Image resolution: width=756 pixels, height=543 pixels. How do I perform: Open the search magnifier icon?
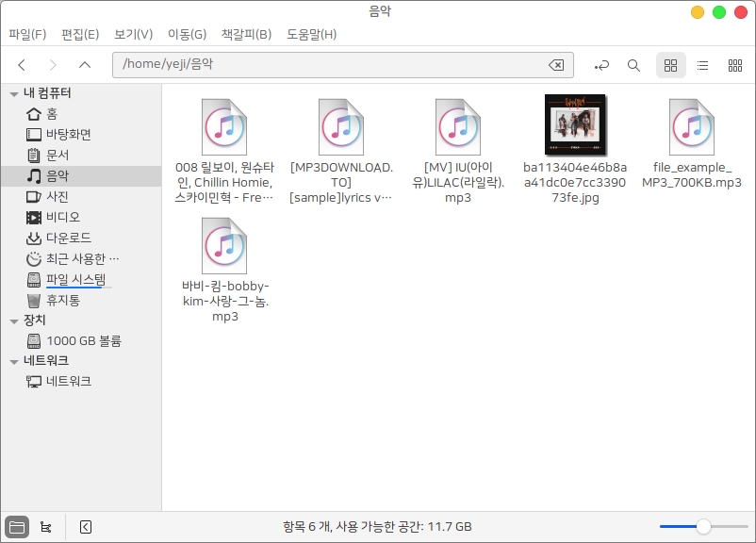[633, 65]
